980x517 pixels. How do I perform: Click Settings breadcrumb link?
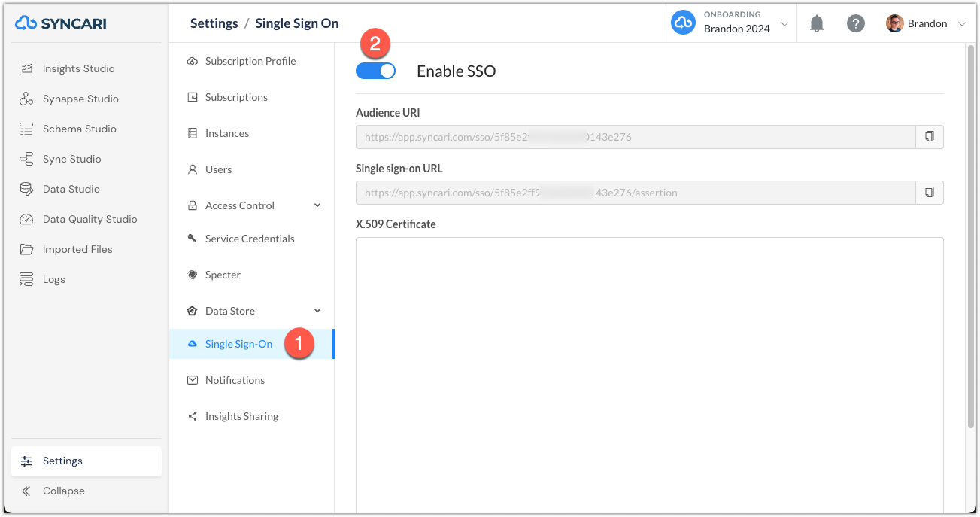click(214, 23)
